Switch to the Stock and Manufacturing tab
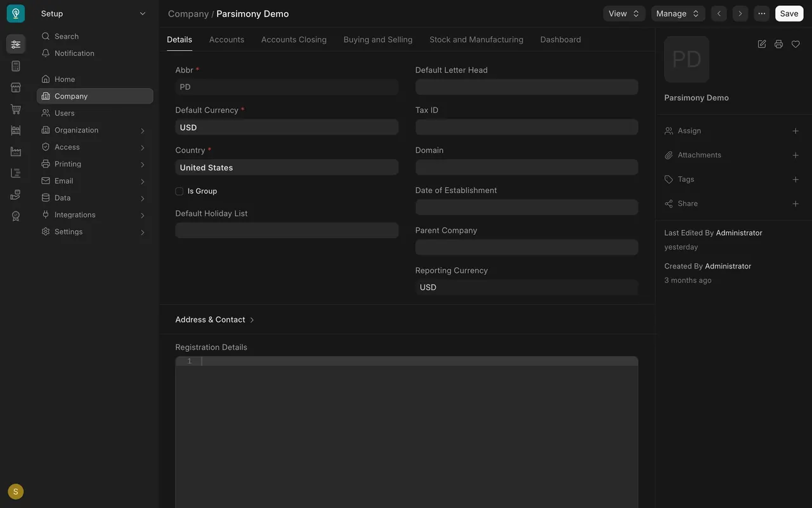This screenshot has height=508, width=812. pyautogui.click(x=476, y=39)
